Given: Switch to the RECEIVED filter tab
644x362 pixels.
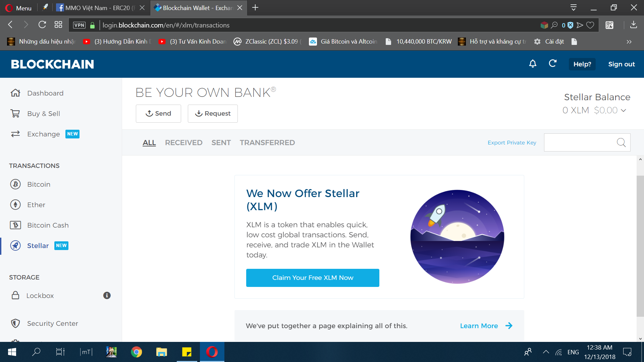Looking at the screenshot, I should pyautogui.click(x=183, y=143).
